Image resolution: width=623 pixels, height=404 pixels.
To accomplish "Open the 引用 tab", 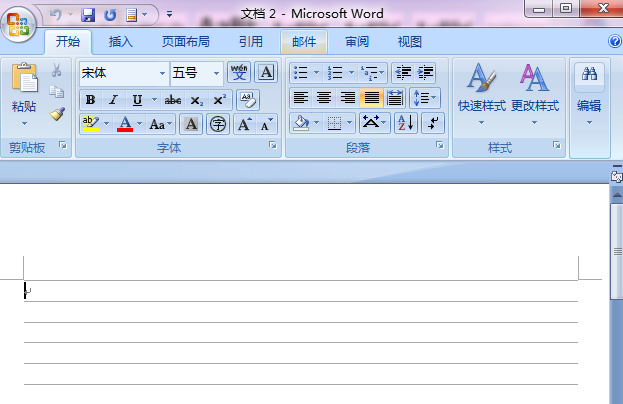I will [250, 41].
